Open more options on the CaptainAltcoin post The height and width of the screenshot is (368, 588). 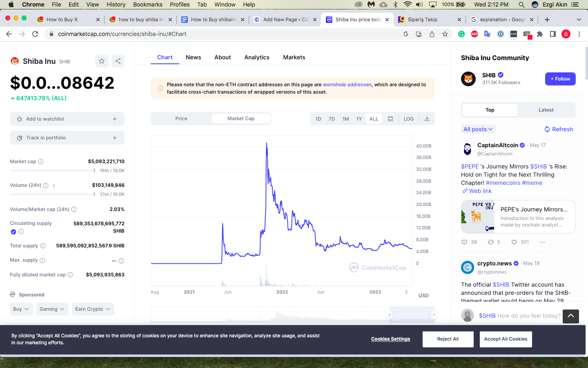542,242
